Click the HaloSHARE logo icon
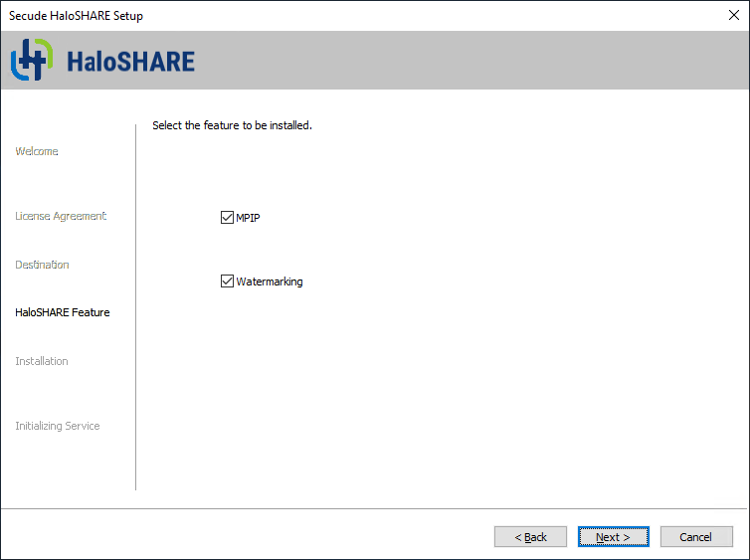The width and height of the screenshot is (750, 560). point(31,61)
